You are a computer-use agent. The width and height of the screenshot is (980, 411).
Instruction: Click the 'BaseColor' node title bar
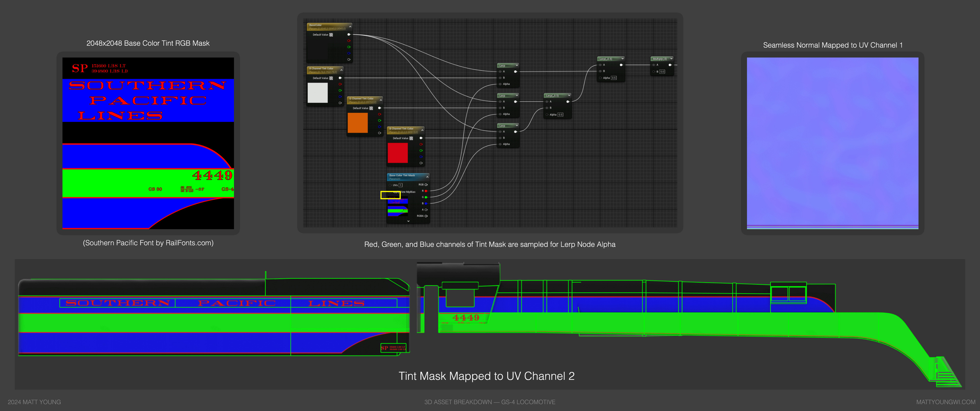pyautogui.click(x=329, y=27)
